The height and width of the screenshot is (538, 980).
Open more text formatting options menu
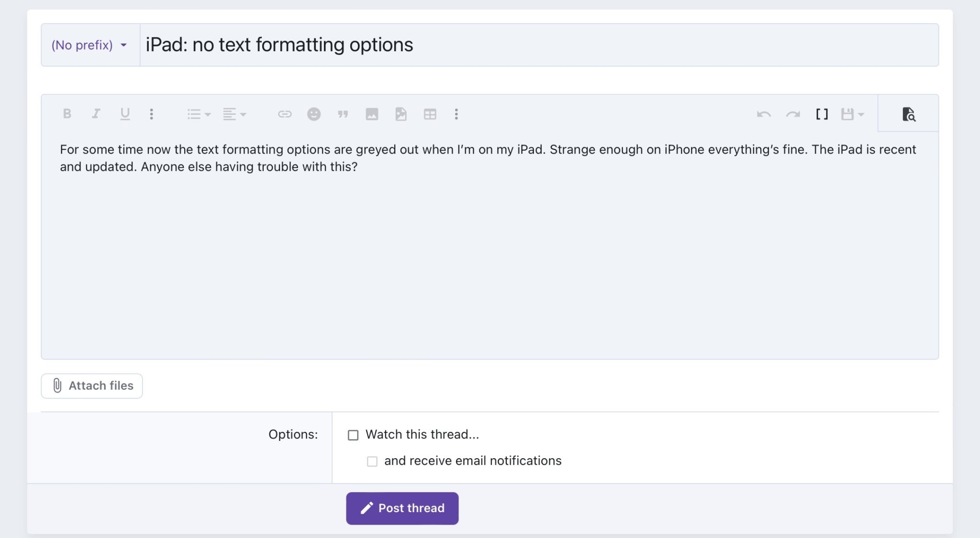(151, 114)
